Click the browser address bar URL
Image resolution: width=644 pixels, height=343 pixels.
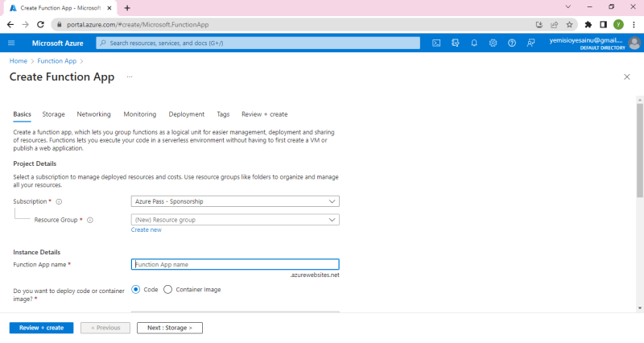pyautogui.click(x=138, y=25)
